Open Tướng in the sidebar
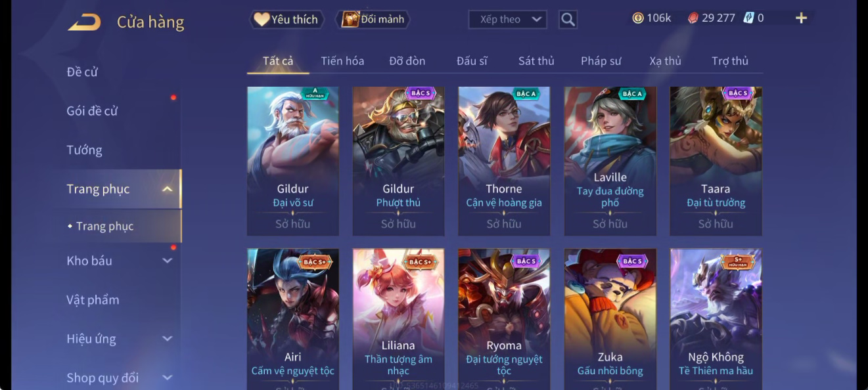 [85, 150]
